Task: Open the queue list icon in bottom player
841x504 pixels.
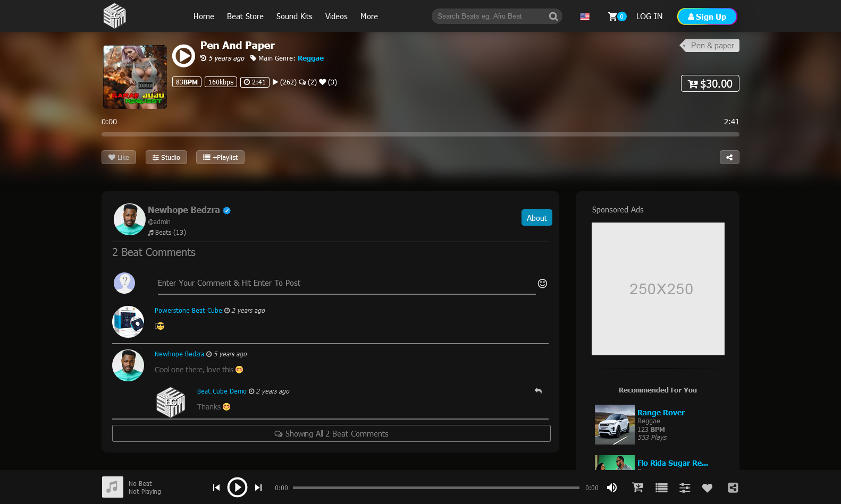Action: [661, 488]
